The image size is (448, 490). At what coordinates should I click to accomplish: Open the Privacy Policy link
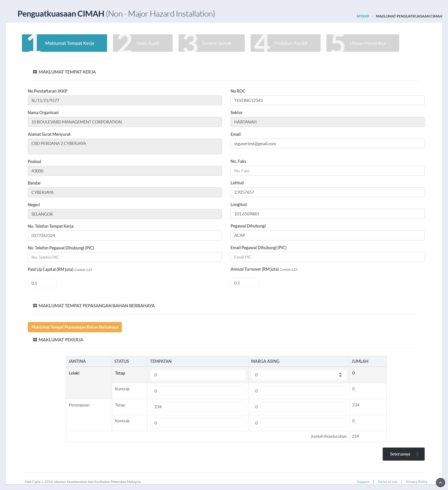416,482
